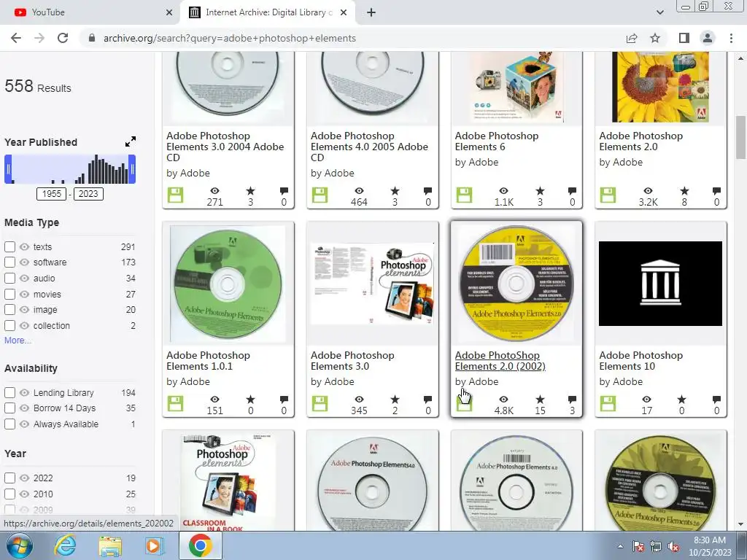Check the 2010 year filter box

pos(9,494)
